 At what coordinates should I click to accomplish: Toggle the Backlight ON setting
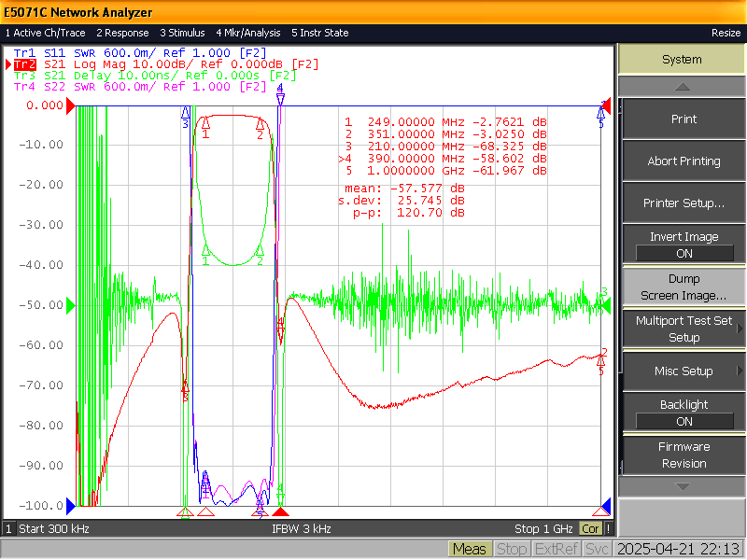click(684, 413)
